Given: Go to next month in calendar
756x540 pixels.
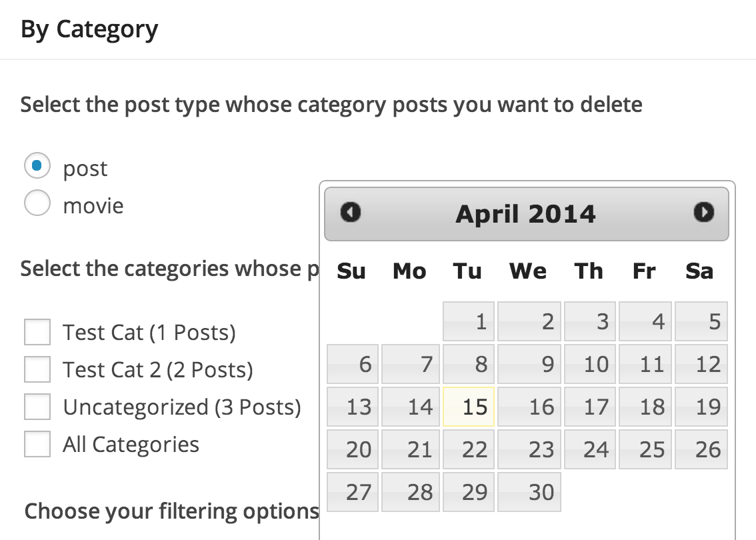Looking at the screenshot, I should pos(703,213).
